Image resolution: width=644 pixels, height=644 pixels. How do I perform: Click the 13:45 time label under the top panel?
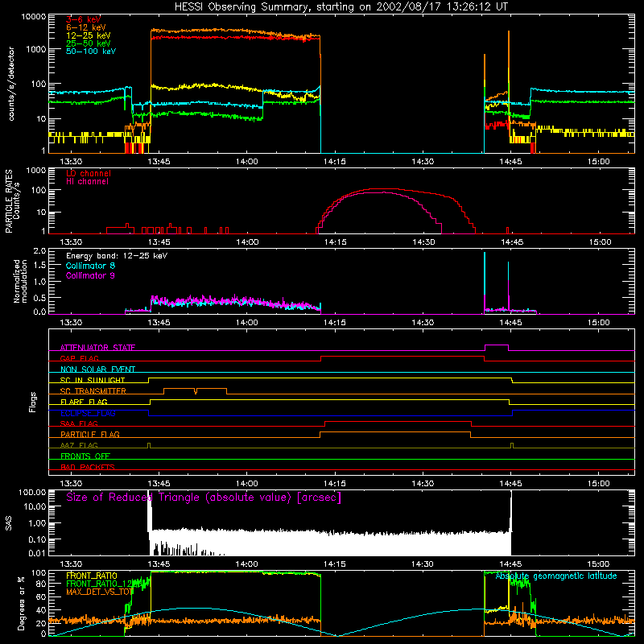click(x=159, y=162)
